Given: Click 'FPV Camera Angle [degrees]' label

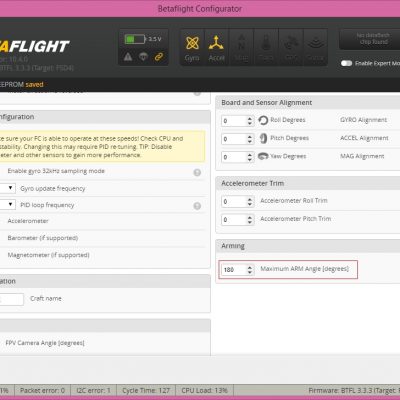Looking at the screenshot, I should coord(45,343).
